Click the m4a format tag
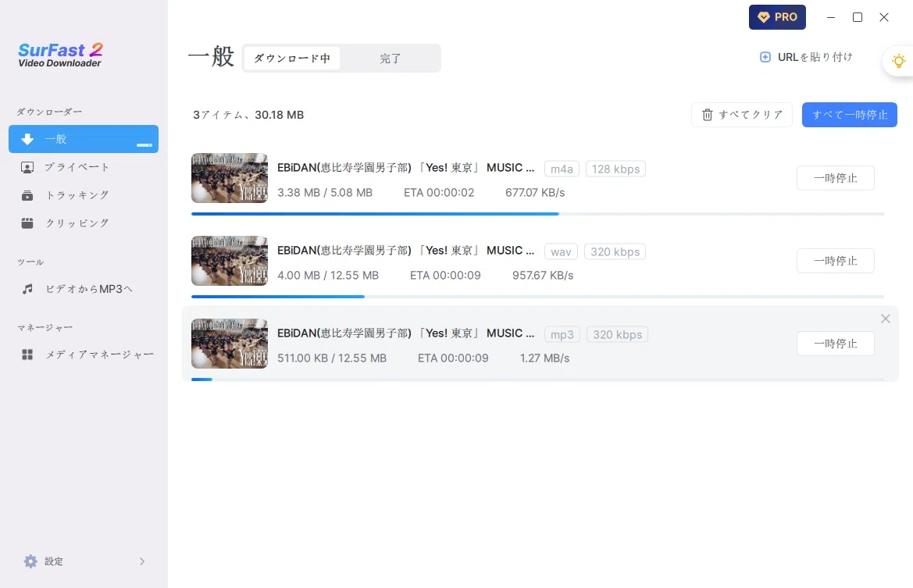The height and width of the screenshot is (588, 913). [562, 169]
